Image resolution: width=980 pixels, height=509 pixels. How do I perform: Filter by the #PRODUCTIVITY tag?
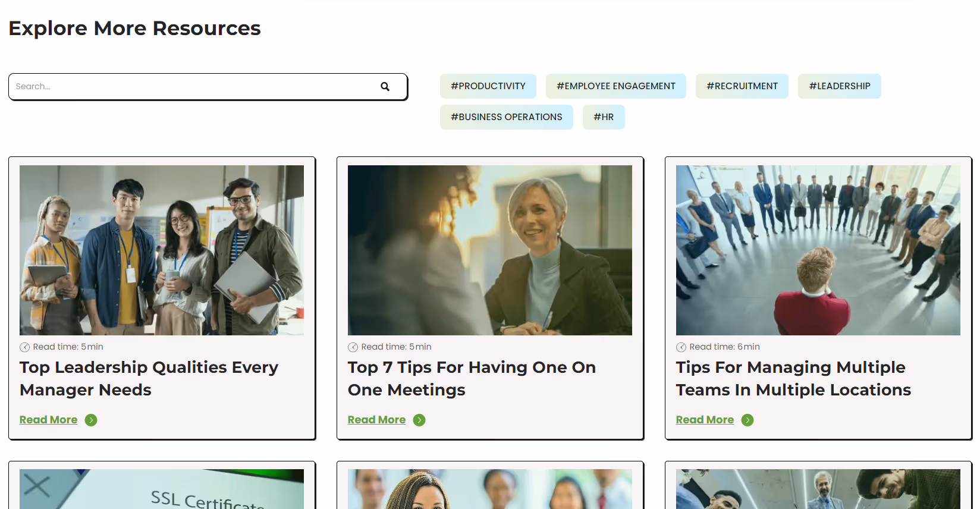[x=488, y=86]
